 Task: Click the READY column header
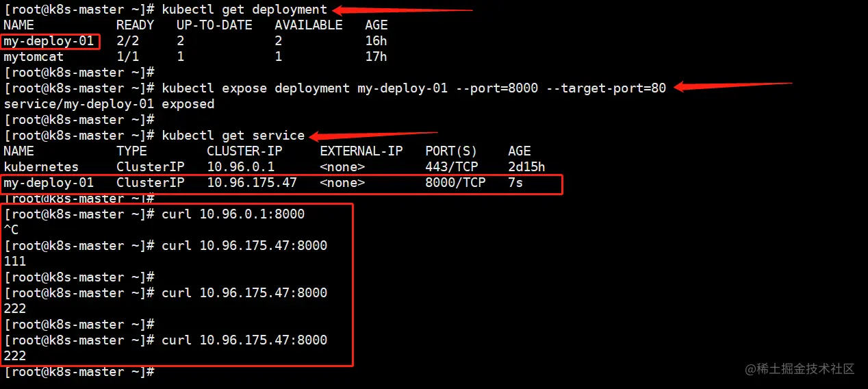click(x=135, y=25)
